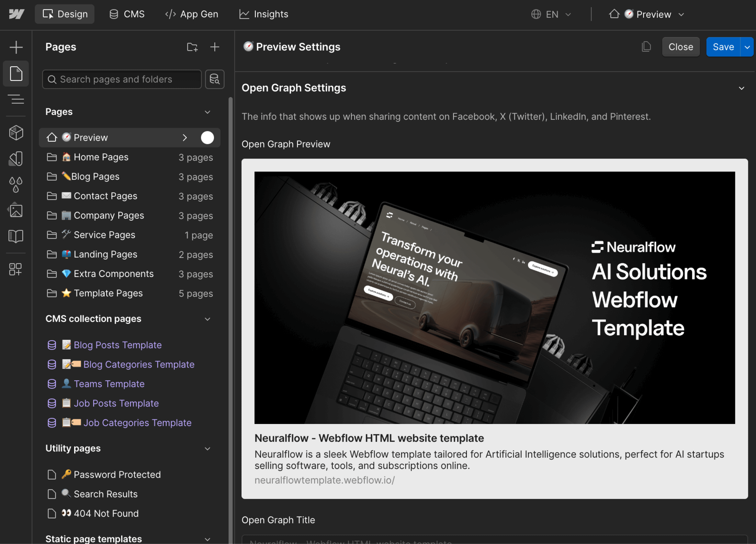Open the Add Elements panel
The height and width of the screenshot is (544, 756).
point(16,47)
